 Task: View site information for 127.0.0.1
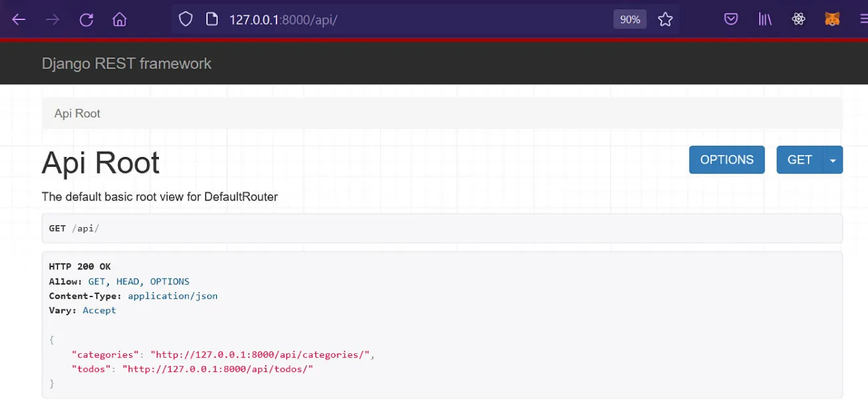pos(212,19)
